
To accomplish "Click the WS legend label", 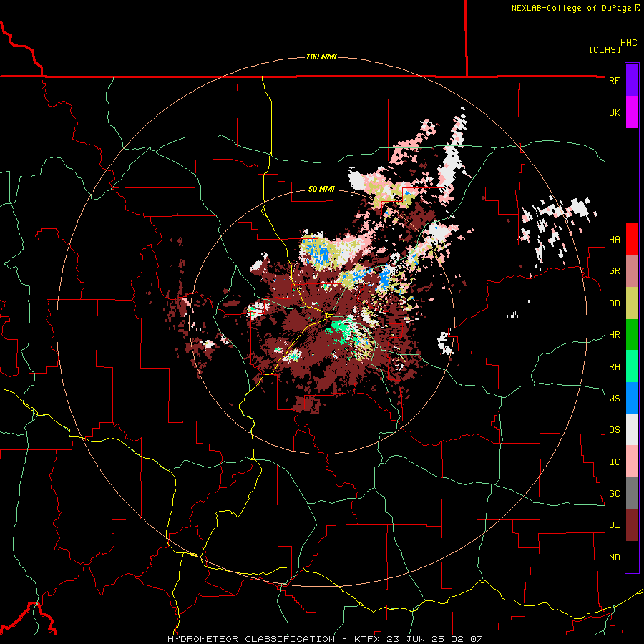I will point(614,398).
